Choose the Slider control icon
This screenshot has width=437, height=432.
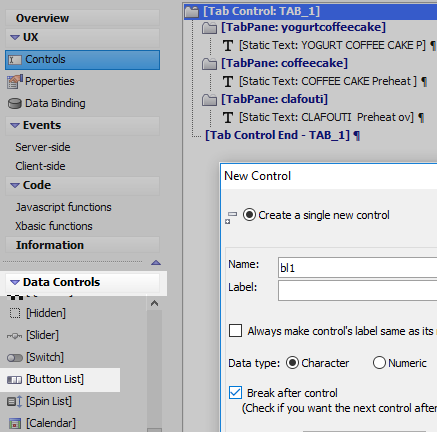pos(14,336)
